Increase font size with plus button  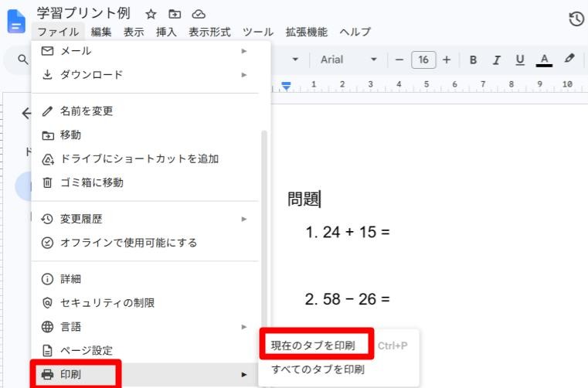pyautogui.click(x=447, y=60)
